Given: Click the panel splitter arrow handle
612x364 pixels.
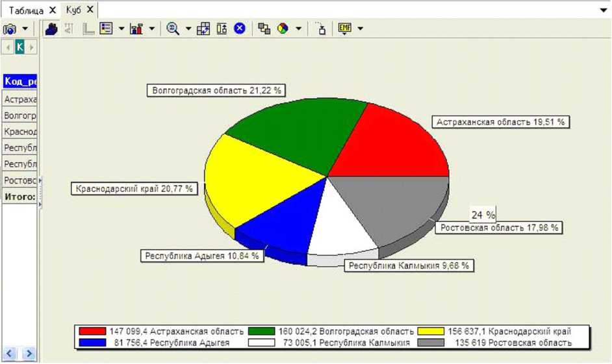Looking at the screenshot, I should point(40,192).
